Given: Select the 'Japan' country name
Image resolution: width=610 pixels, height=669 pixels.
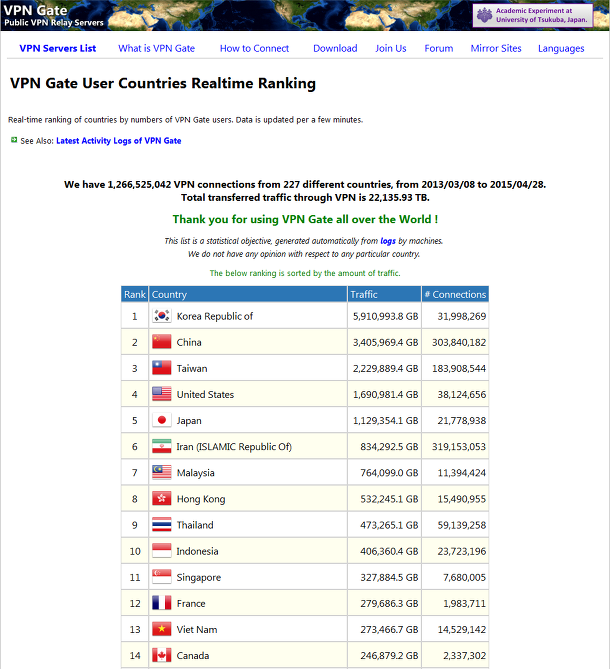Looking at the screenshot, I should pyautogui.click(x=189, y=421).
